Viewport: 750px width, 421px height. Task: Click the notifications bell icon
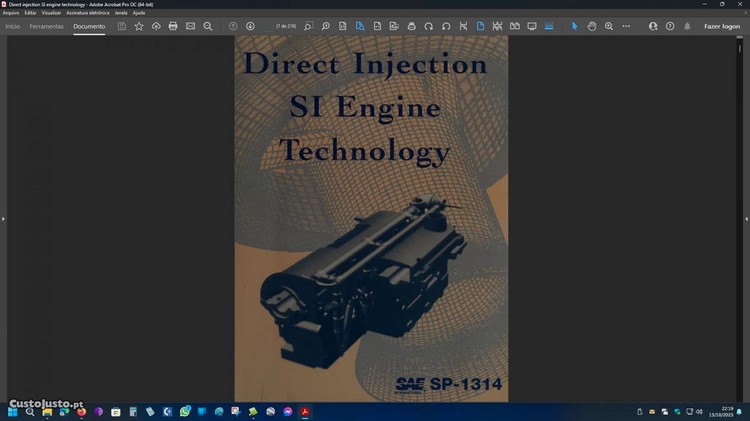[x=687, y=26]
